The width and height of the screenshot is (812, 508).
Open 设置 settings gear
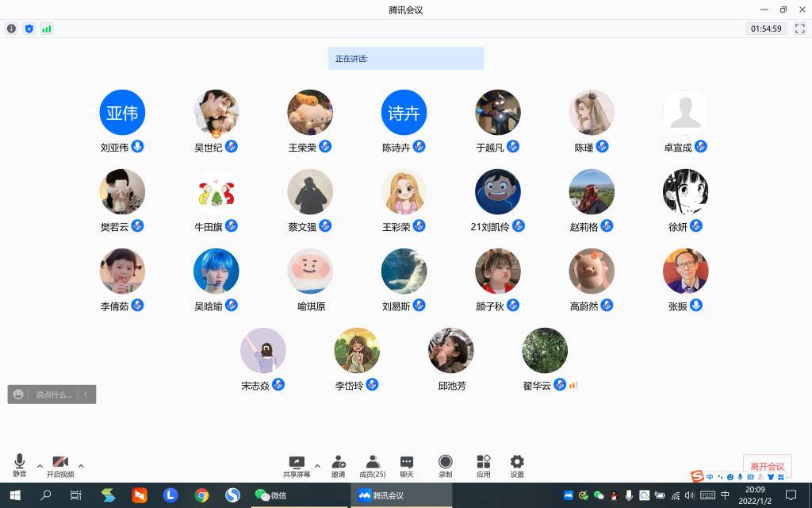coord(517,466)
